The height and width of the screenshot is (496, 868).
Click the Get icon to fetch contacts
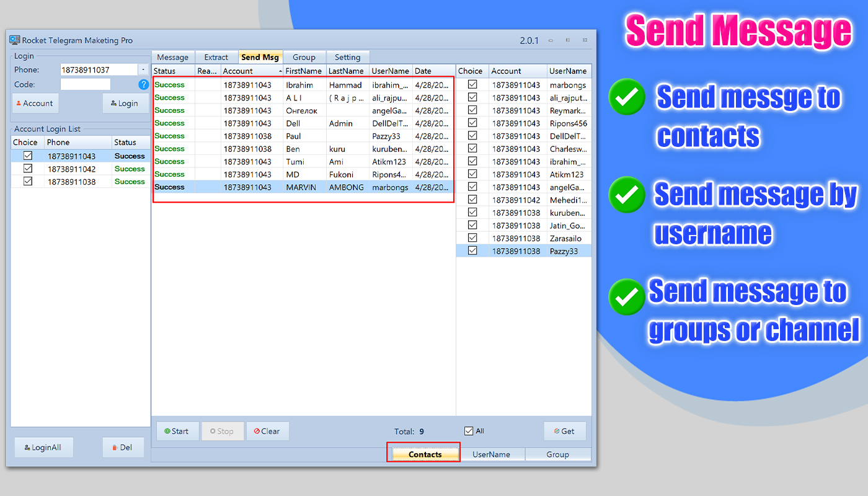(x=556, y=431)
